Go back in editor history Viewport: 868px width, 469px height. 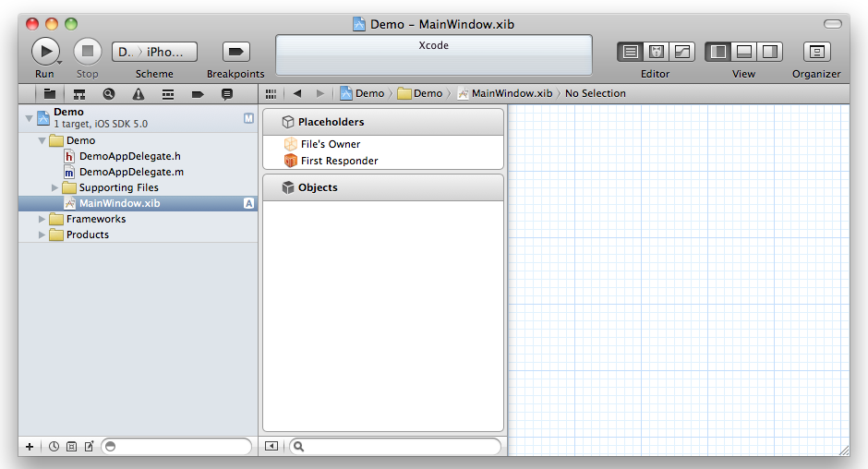(297, 93)
